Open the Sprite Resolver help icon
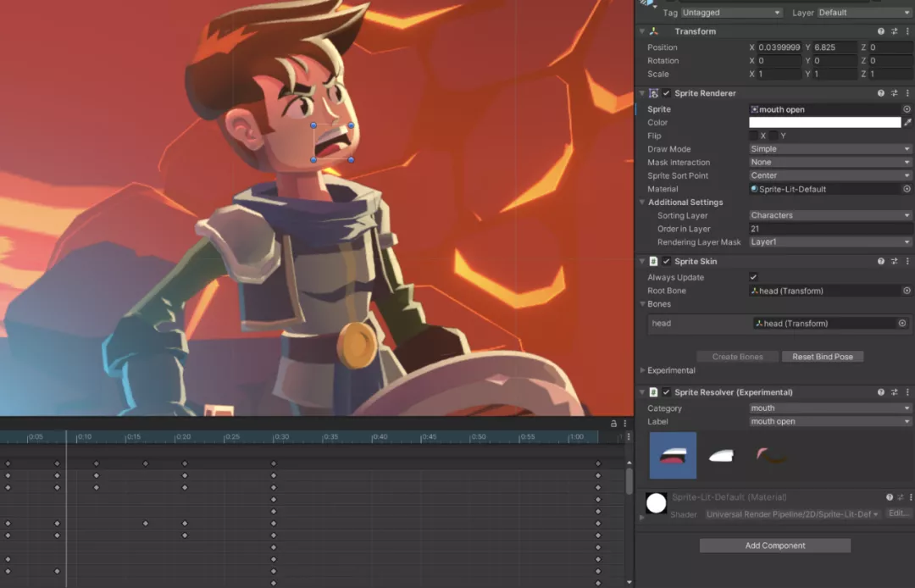 [881, 391]
